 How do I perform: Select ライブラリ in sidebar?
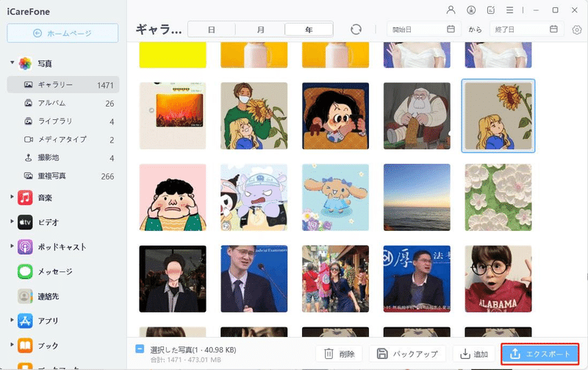click(63, 121)
